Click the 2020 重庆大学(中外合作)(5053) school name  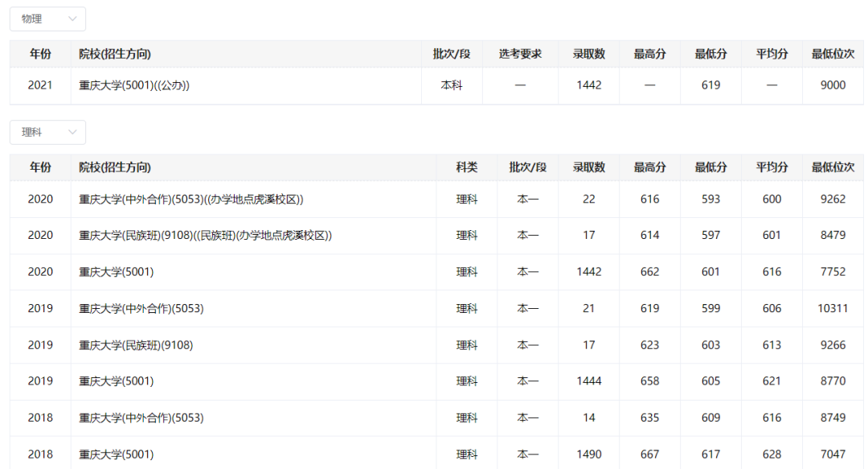coord(190,199)
